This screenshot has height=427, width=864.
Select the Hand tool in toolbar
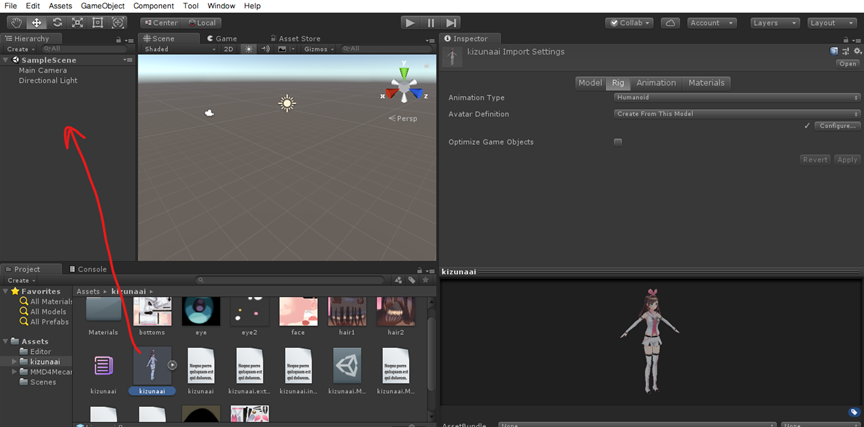click(17, 22)
